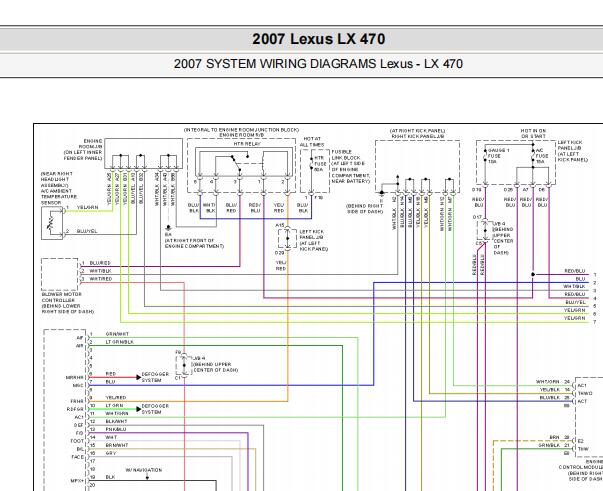The width and height of the screenshot is (603, 491).
Task: Click the ambient temperature sensor symbol
Action: 52,223
